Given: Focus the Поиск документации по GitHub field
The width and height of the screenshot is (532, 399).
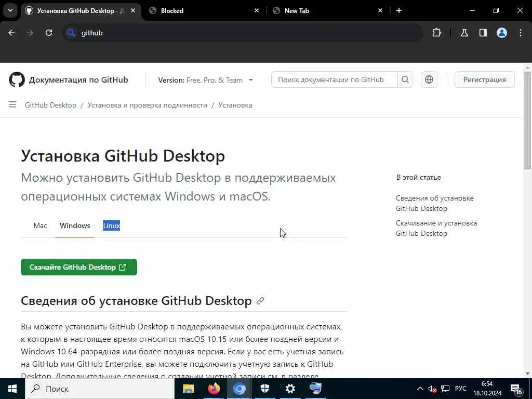Looking at the screenshot, I should click(334, 79).
